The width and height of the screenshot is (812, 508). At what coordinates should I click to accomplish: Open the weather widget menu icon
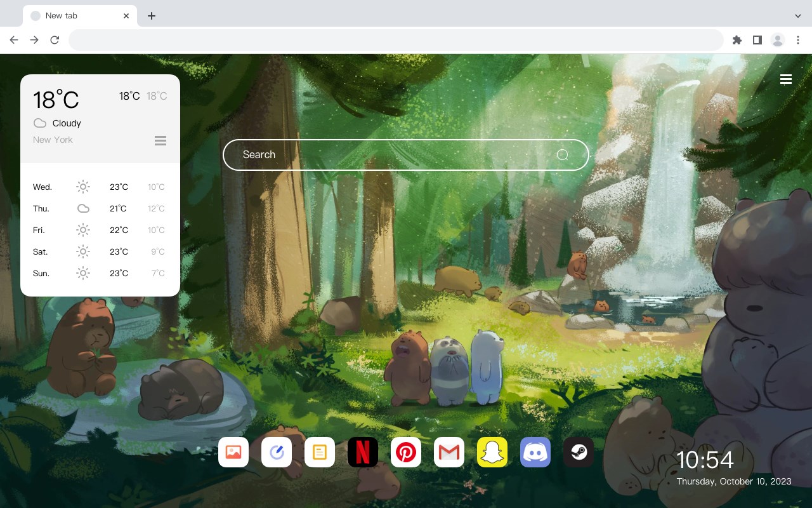[x=160, y=140]
